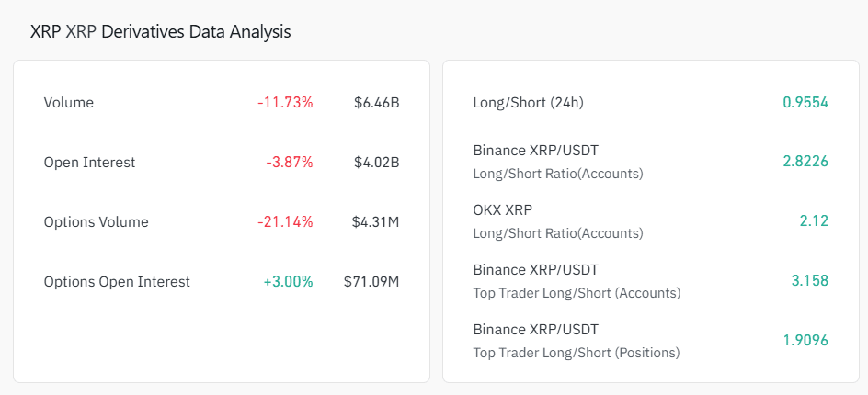Click the -11.73% volume change value
The height and width of the screenshot is (395, 868).
[x=285, y=103]
